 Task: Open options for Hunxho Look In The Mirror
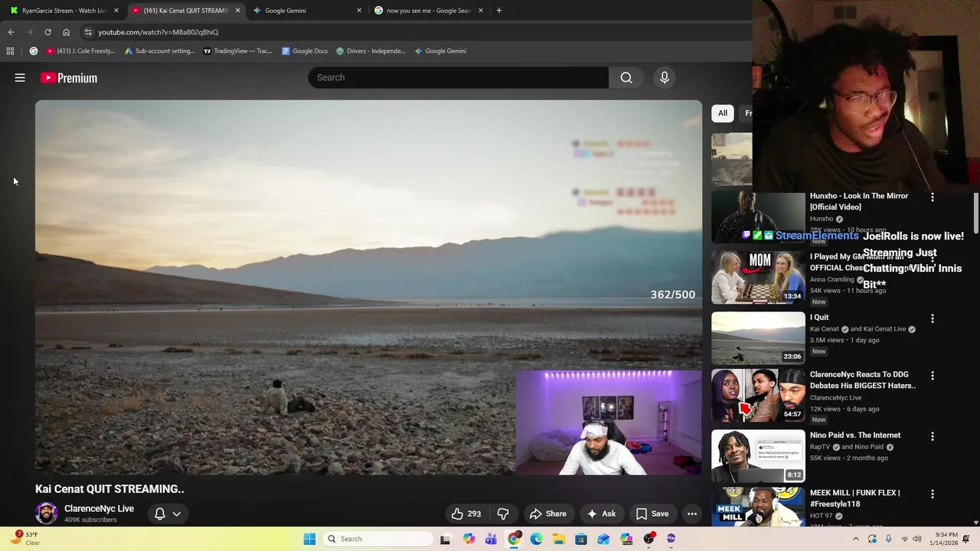933,197
